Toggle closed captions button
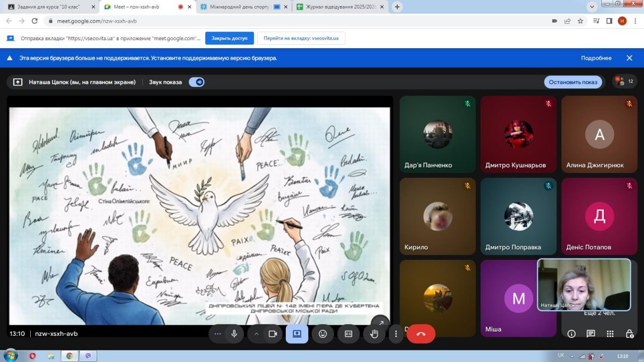The image size is (644, 362). [348, 334]
